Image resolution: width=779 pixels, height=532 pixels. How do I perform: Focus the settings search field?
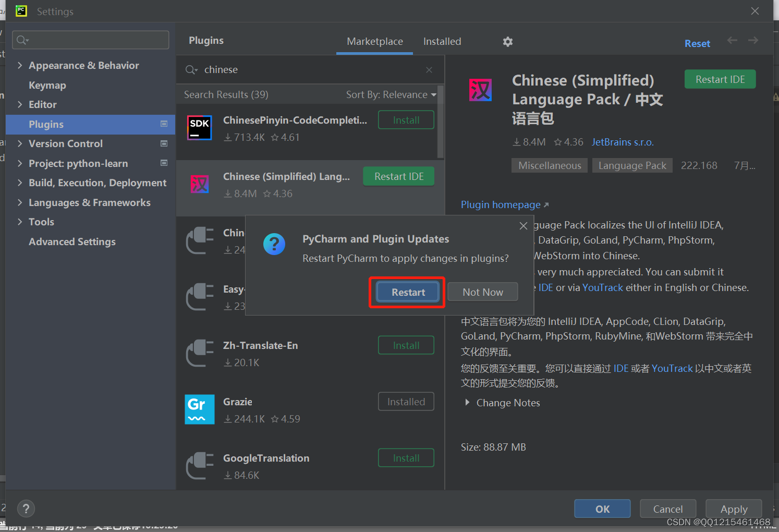(91, 40)
